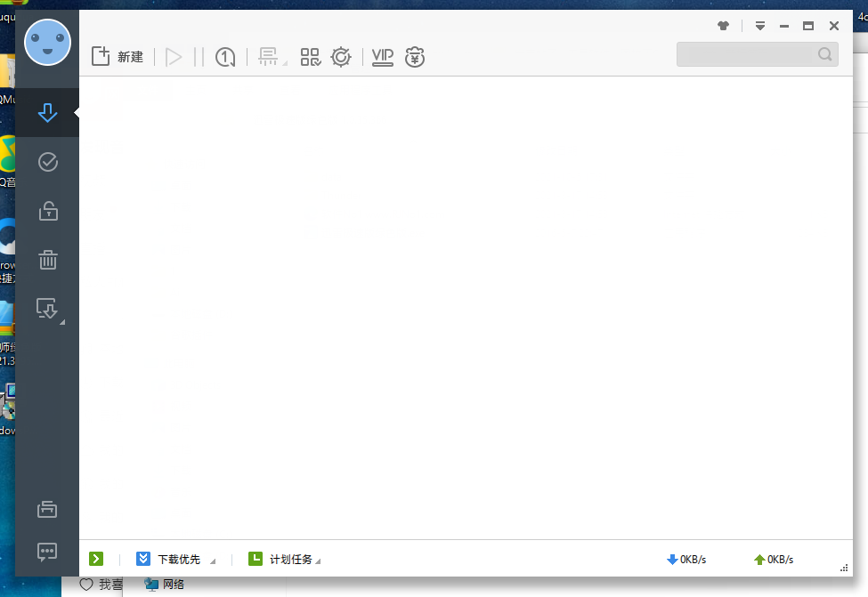This screenshot has width=868, height=597.
Task: Expand the 计划任务 dropdown arrow
Action: pos(318,561)
